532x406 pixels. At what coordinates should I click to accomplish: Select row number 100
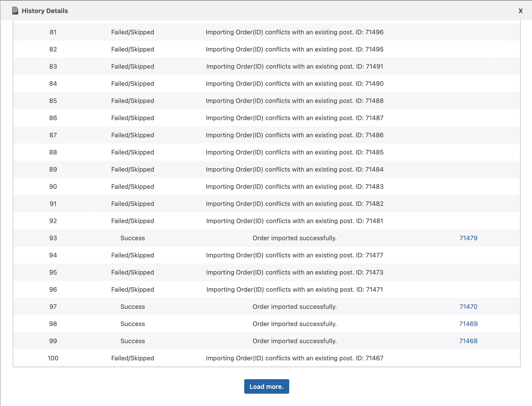point(53,358)
